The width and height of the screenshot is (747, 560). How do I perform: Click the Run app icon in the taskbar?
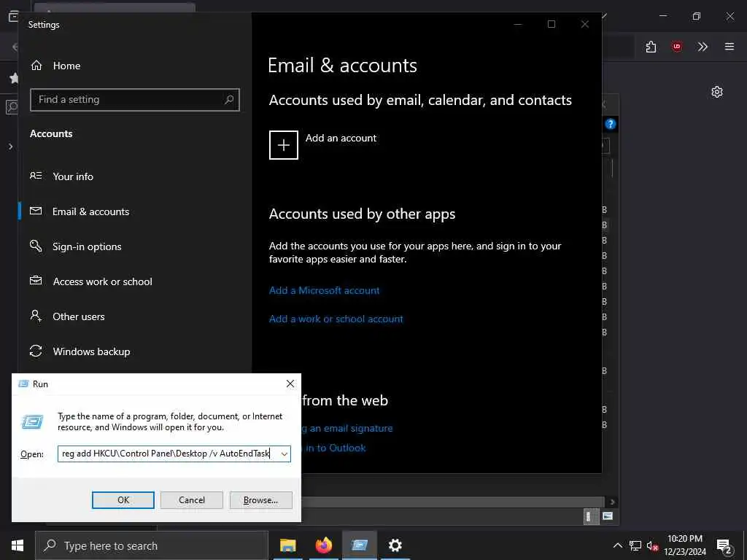[359, 545]
